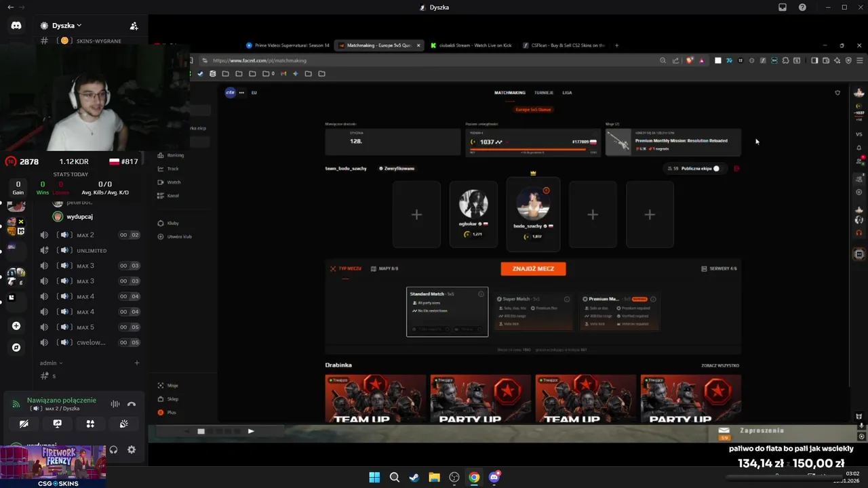
Task: Click the Brave shields lion icon
Action: [x=690, y=60]
